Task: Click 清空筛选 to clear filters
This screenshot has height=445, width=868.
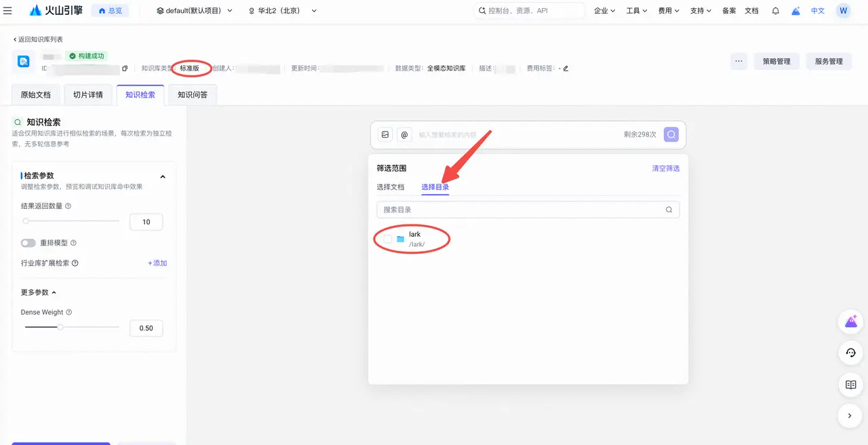Action: click(666, 168)
